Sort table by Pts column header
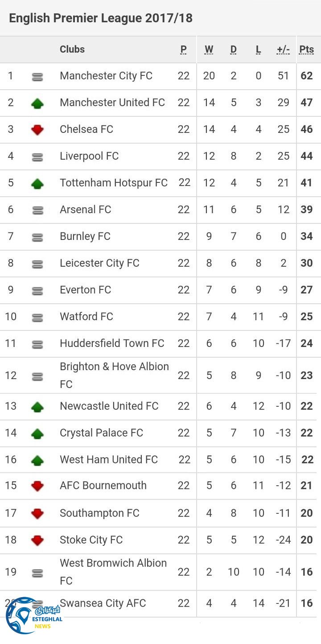 (x=306, y=50)
